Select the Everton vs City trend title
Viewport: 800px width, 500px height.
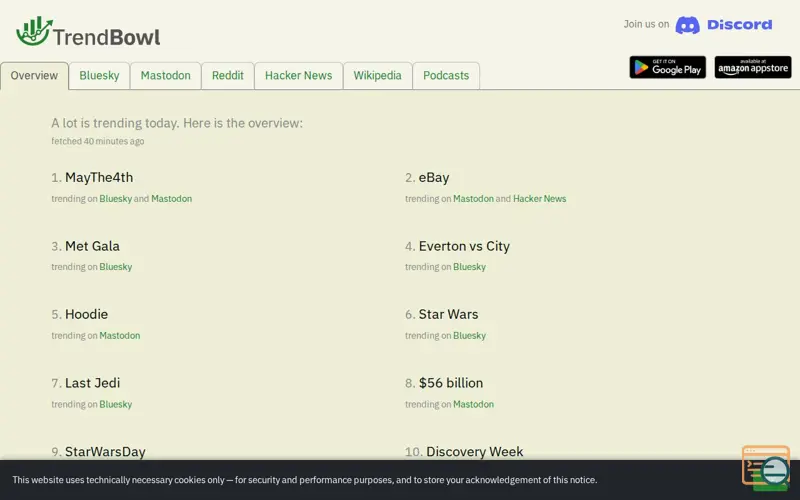(x=464, y=246)
